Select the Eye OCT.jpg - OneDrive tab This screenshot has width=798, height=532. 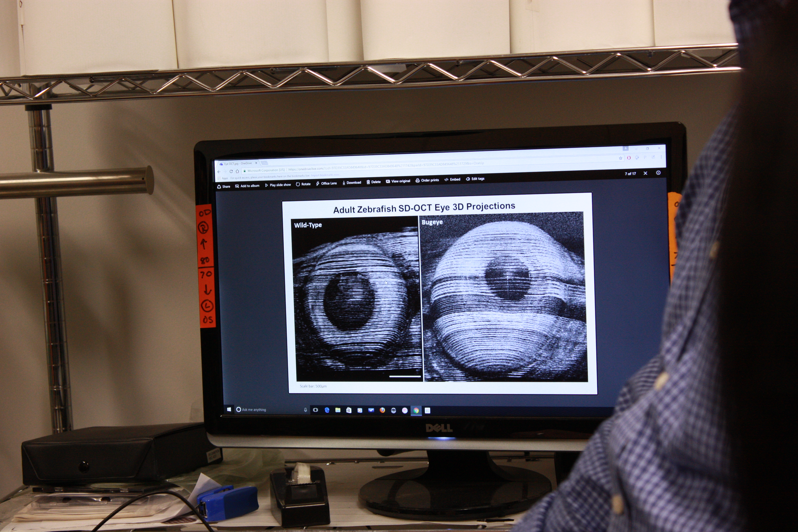click(238, 163)
